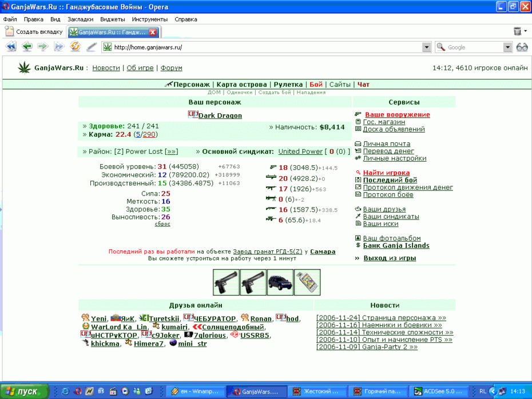This screenshot has height=399, width=532.
Task: Open friend Turetskii profile
Action: (x=164, y=318)
